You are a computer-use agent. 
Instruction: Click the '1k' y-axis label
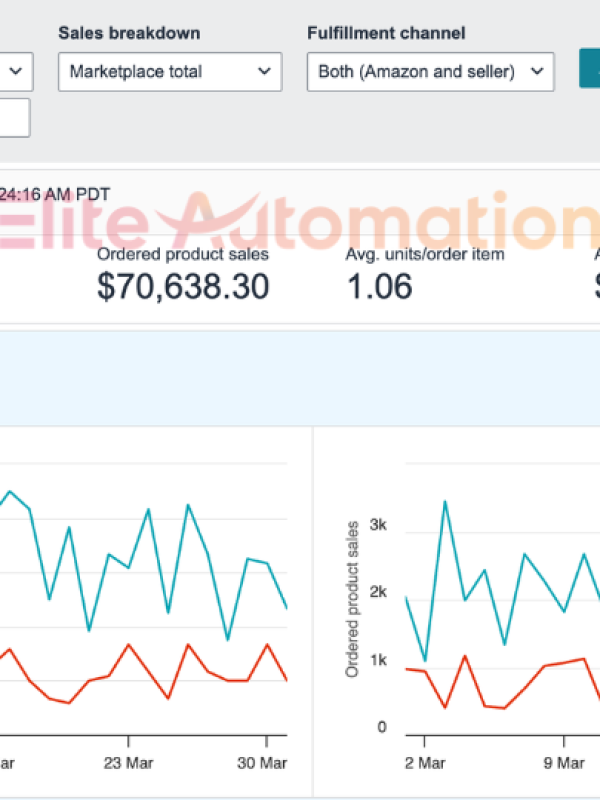(378, 660)
